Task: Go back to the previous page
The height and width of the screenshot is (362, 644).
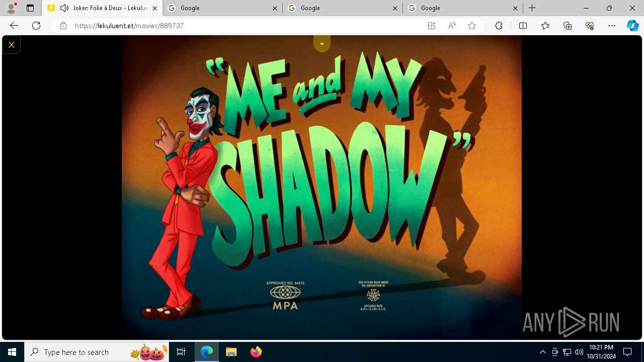Action: pos(14,26)
